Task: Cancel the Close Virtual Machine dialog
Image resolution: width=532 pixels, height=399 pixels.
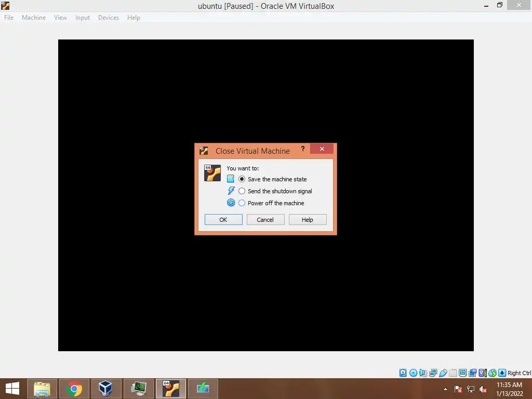Action: pos(265,220)
